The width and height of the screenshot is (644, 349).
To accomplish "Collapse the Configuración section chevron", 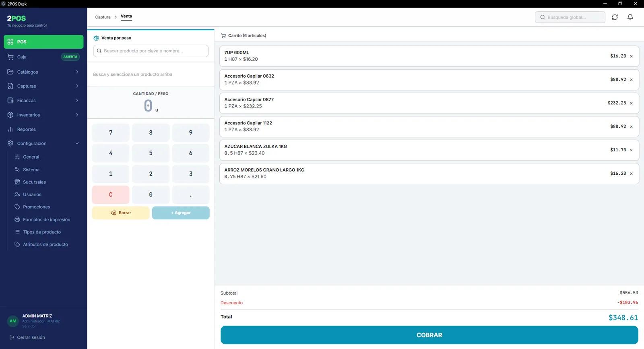I will point(77,143).
